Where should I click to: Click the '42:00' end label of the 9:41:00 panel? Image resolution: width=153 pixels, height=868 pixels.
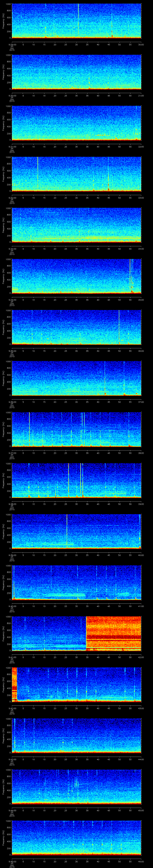pyautogui.click(x=141, y=657)
